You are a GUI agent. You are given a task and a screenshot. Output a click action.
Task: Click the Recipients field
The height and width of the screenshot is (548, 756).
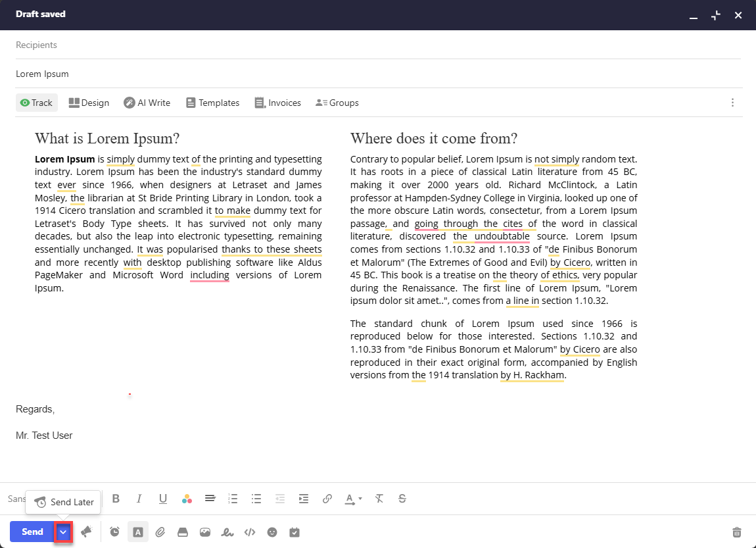click(378, 45)
